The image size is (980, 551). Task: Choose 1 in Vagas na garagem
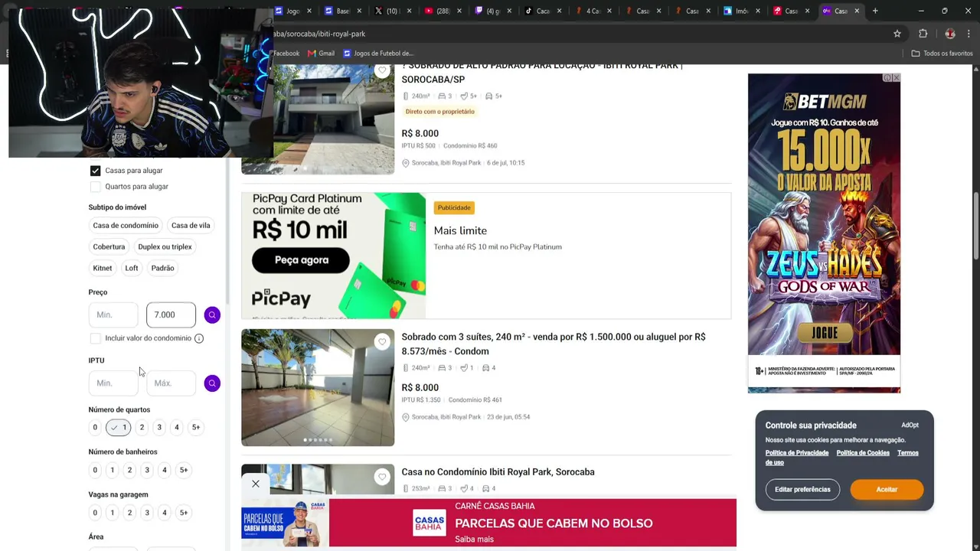pyautogui.click(x=112, y=513)
